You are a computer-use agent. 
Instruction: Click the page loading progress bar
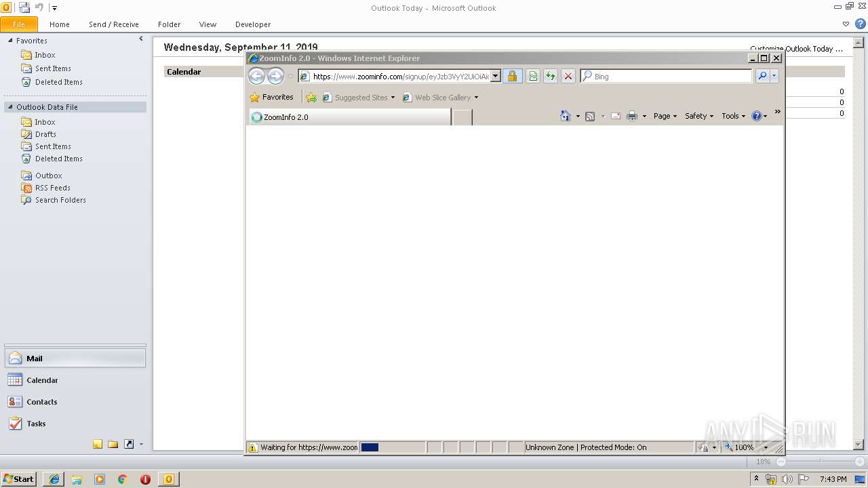tap(392, 447)
